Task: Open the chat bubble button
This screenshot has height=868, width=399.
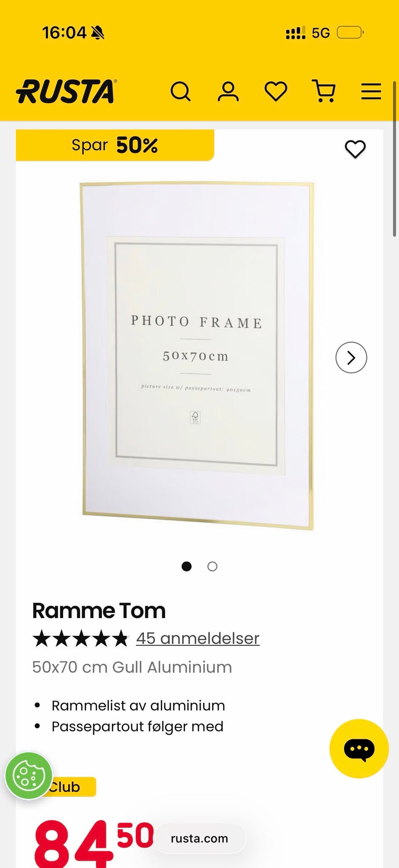Action: pos(359,749)
